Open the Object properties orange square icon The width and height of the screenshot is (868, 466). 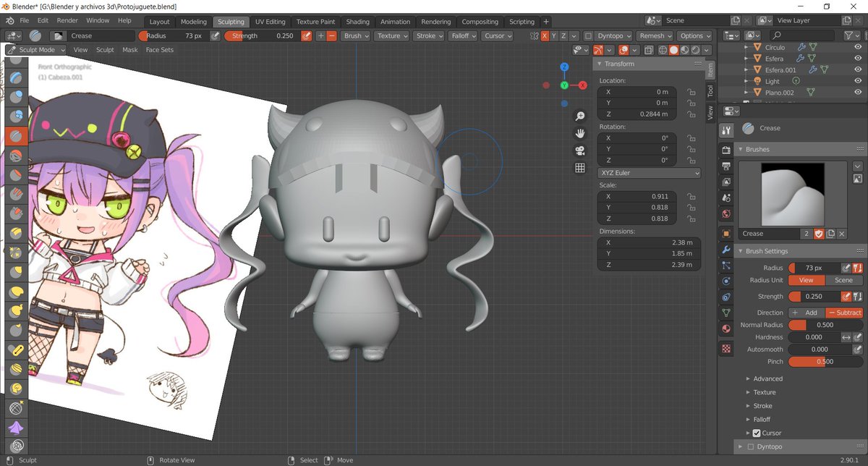[x=727, y=233]
